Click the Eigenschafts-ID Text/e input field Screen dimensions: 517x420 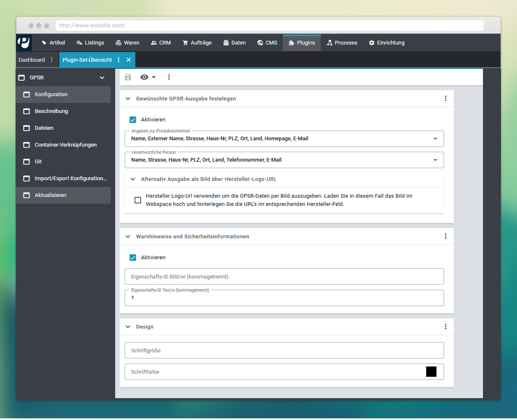click(x=284, y=298)
